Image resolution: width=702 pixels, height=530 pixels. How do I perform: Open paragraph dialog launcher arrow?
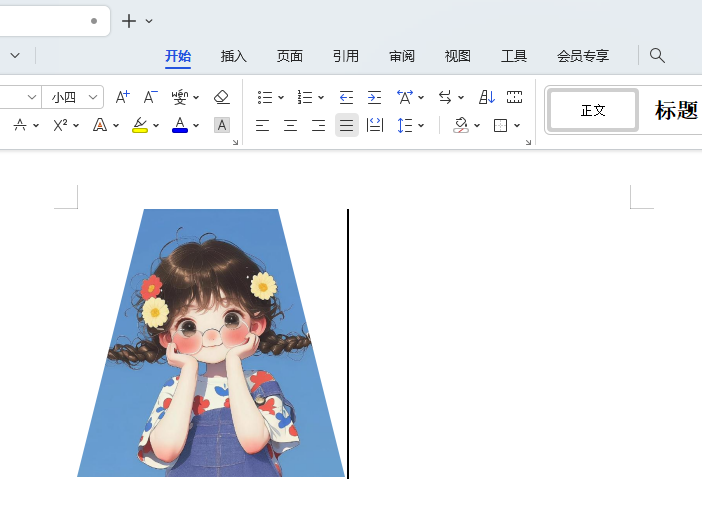click(528, 142)
